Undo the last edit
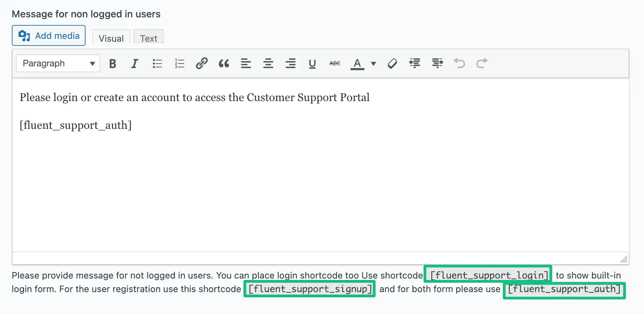Viewport: 644px width, 314px height. 459,64
